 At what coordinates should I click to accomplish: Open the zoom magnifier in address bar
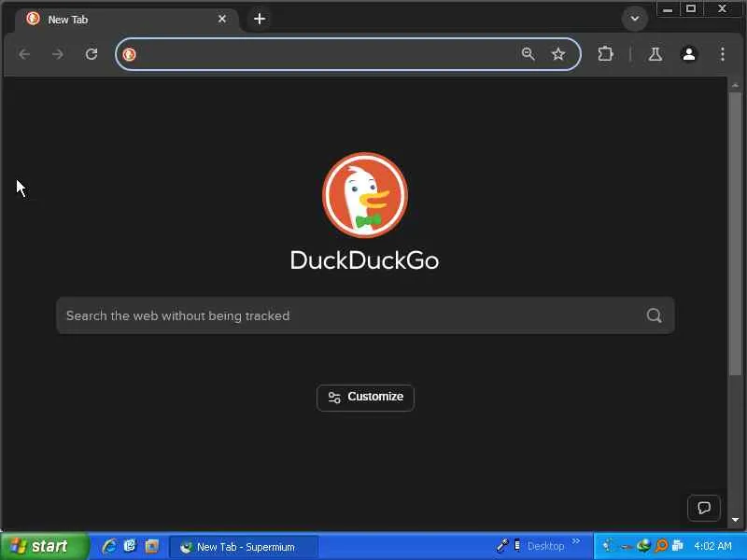[528, 54]
